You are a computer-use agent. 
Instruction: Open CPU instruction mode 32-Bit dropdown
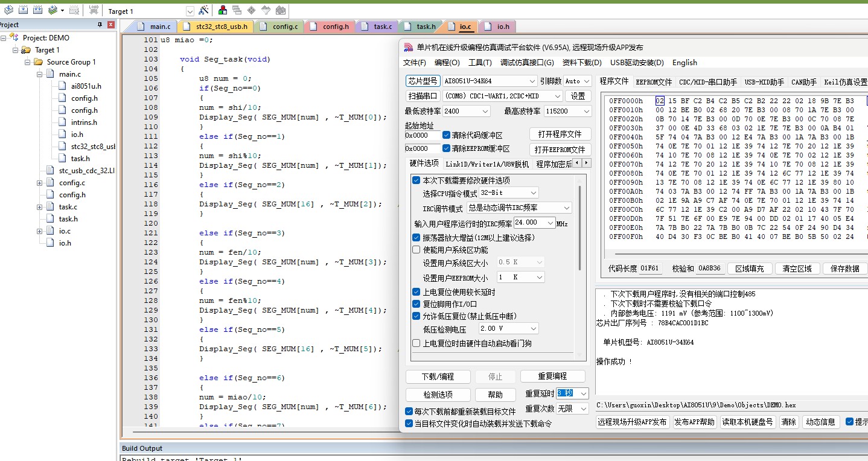click(533, 193)
